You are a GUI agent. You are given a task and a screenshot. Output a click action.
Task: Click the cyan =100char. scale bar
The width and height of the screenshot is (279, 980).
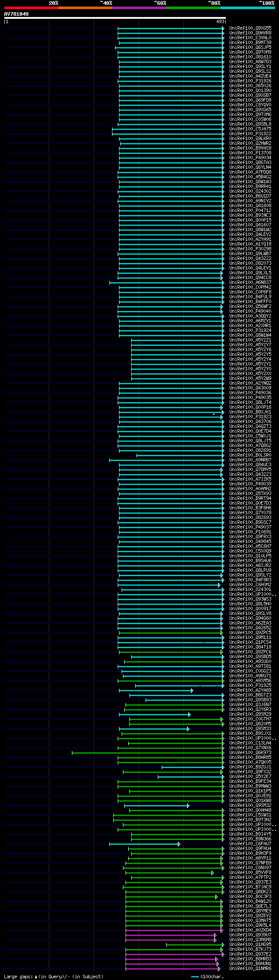[195, 977]
